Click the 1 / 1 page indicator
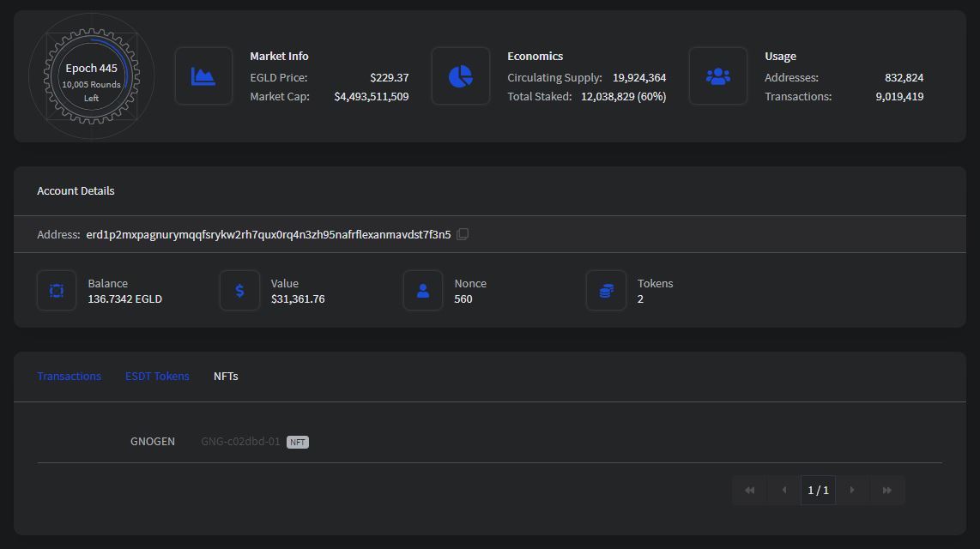980x549 pixels. [818, 491]
